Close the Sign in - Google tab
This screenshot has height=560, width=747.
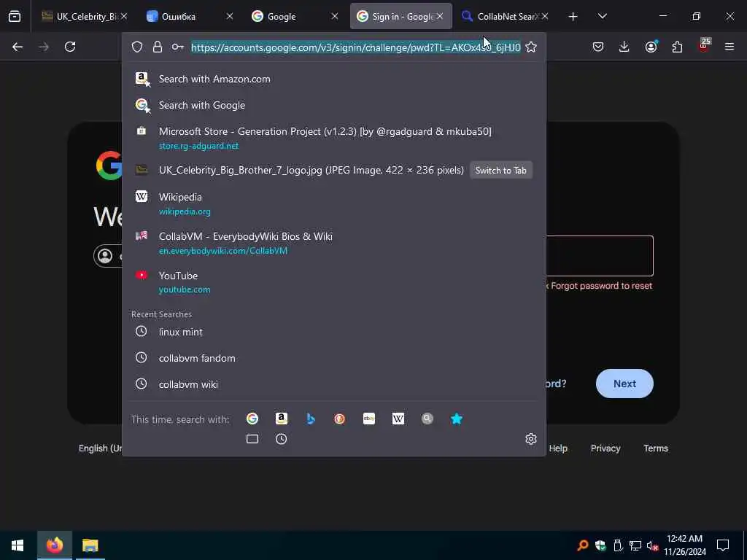(440, 16)
